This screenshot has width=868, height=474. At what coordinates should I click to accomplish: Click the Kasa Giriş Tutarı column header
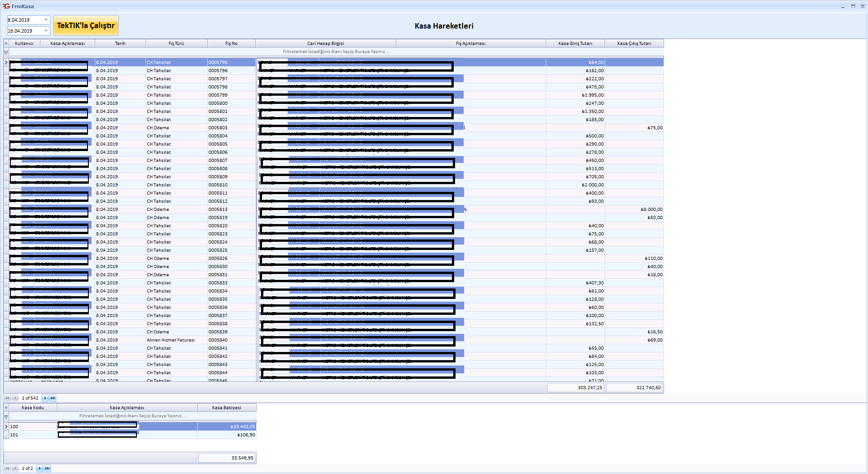[575, 44]
